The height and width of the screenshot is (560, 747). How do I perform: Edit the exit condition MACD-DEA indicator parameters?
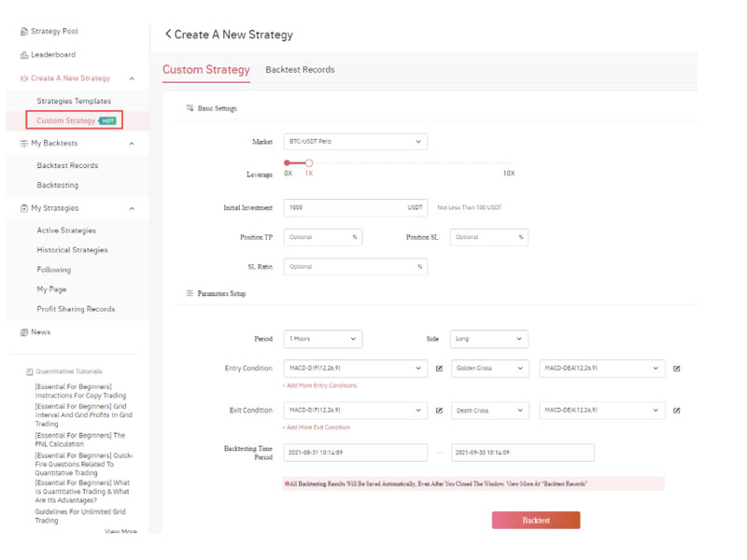pos(676,411)
